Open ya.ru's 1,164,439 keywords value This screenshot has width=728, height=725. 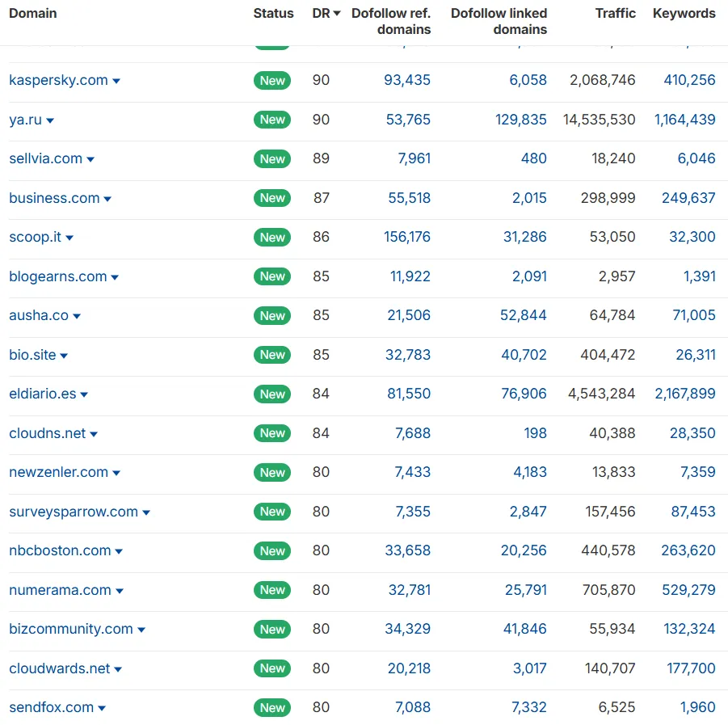(x=685, y=120)
